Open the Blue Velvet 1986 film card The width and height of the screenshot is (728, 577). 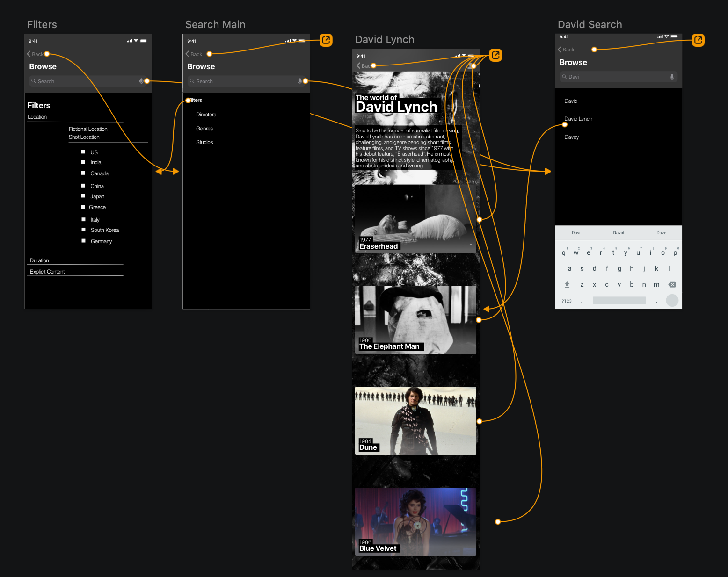pyautogui.click(x=415, y=522)
